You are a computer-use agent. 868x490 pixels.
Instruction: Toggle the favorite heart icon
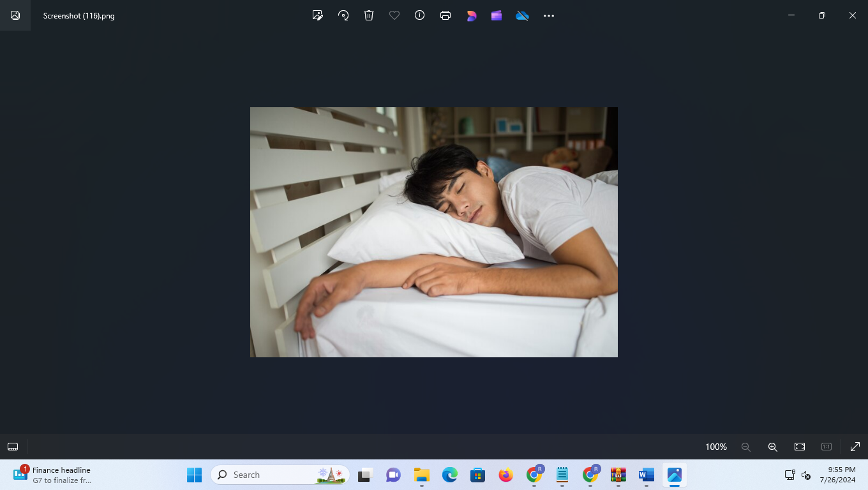tap(394, 15)
